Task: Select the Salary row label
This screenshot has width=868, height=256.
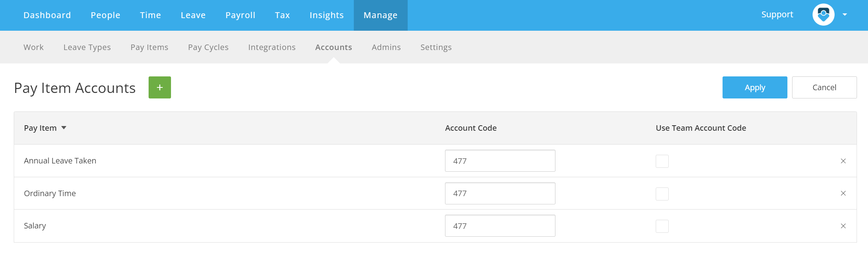Action: click(35, 226)
